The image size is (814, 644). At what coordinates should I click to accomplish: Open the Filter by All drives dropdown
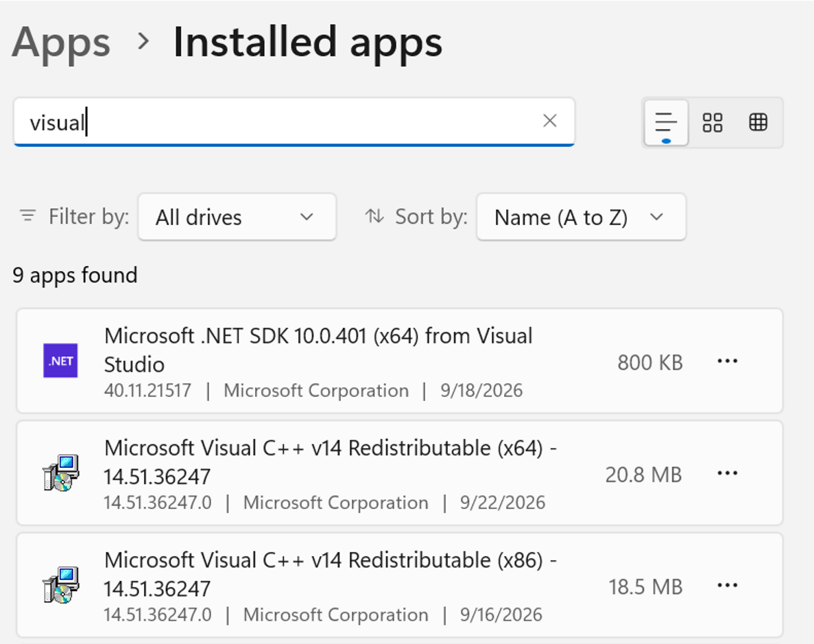coord(237,217)
